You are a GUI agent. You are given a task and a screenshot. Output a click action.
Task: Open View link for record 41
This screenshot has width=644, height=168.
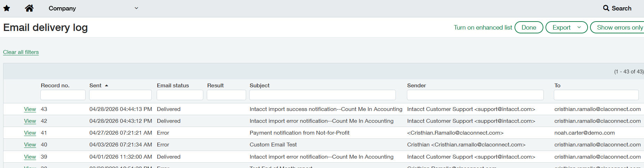click(30, 133)
